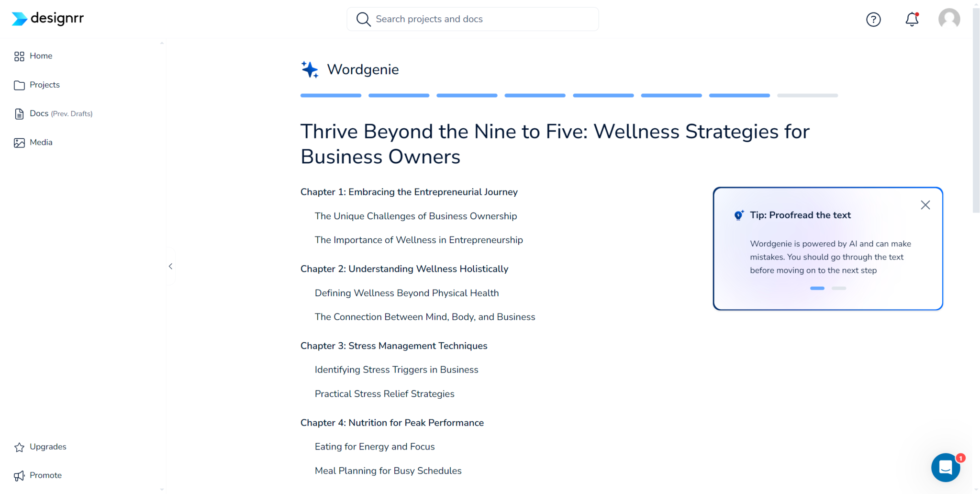The width and height of the screenshot is (980, 494).
Task: Click Promote in the sidebar
Action: pyautogui.click(x=45, y=475)
